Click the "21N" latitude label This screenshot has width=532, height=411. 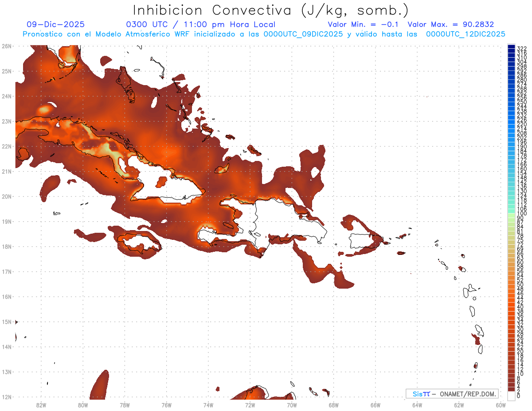click(x=6, y=171)
